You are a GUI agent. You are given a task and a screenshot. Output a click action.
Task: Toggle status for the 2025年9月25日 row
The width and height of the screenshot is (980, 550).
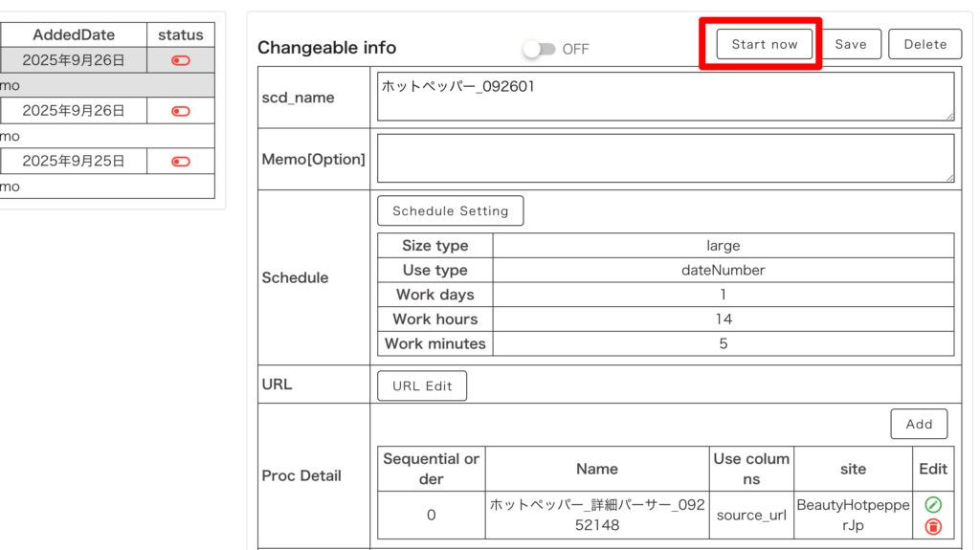180,162
